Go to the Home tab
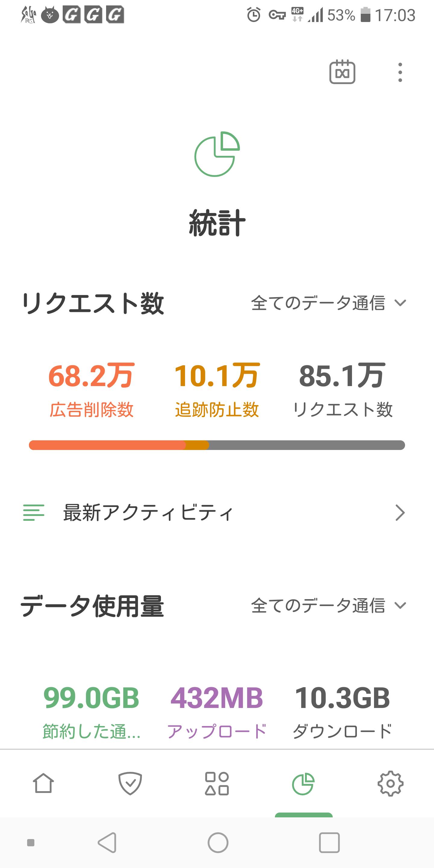434x868 pixels. click(43, 783)
